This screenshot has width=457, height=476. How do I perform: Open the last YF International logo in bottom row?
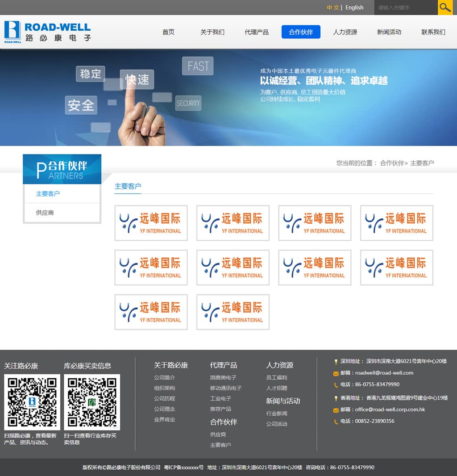[x=233, y=312]
